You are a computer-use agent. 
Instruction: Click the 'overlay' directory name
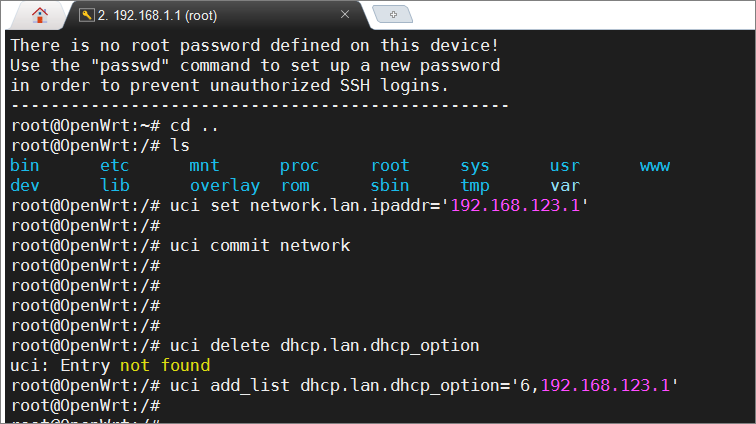[x=225, y=186]
